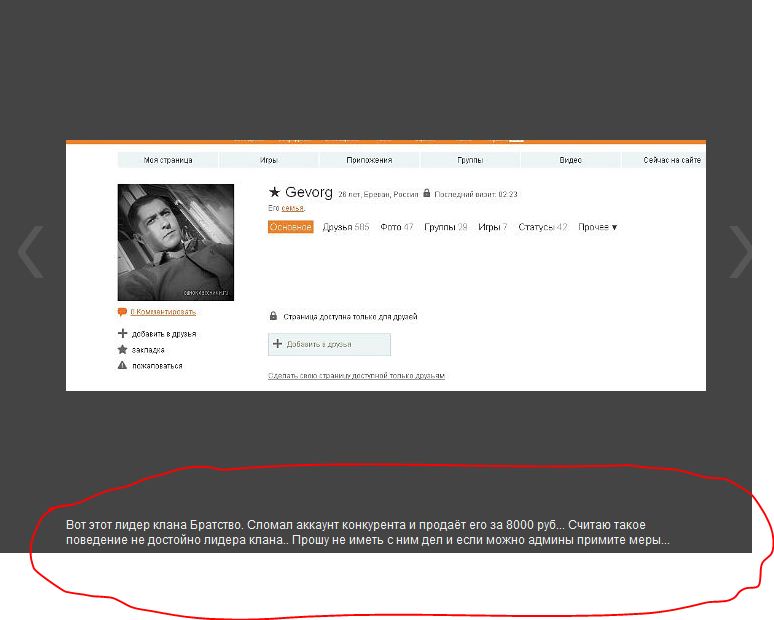Click plus icon beside добавить в друзья

[x=122, y=333]
